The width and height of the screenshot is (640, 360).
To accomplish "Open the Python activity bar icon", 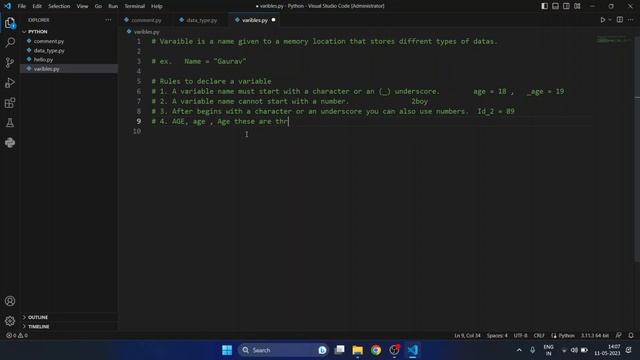I will click(x=10, y=142).
